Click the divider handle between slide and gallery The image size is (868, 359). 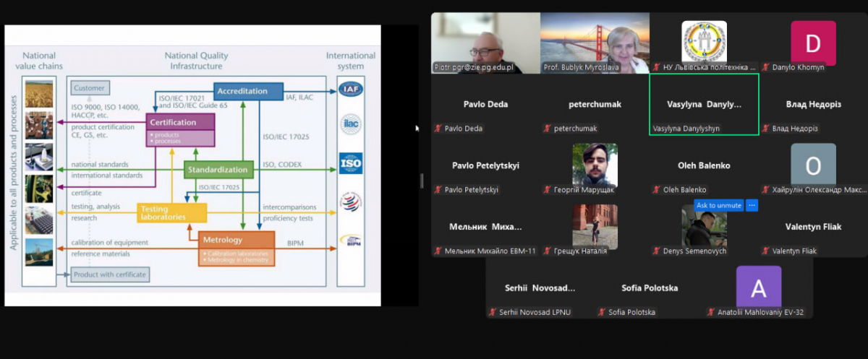(x=422, y=180)
